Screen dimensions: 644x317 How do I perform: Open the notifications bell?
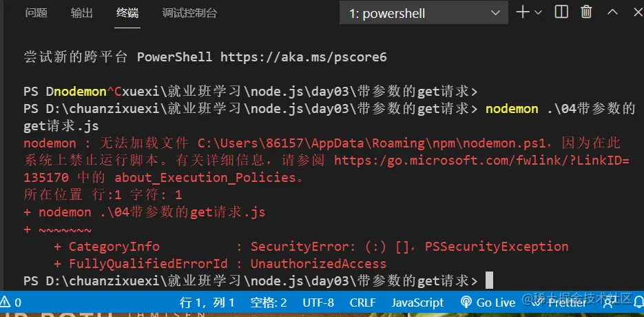tap(638, 303)
